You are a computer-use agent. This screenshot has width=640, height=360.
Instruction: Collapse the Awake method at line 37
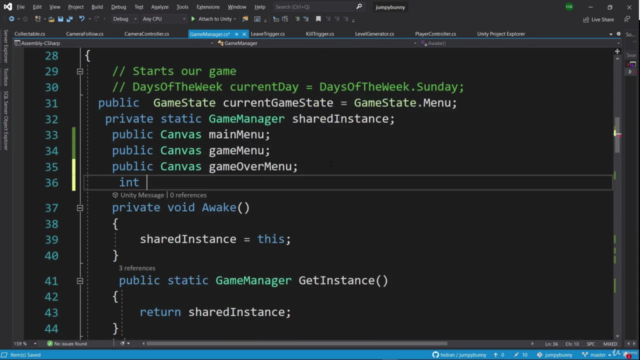pyautogui.click(x=80, y=208)
